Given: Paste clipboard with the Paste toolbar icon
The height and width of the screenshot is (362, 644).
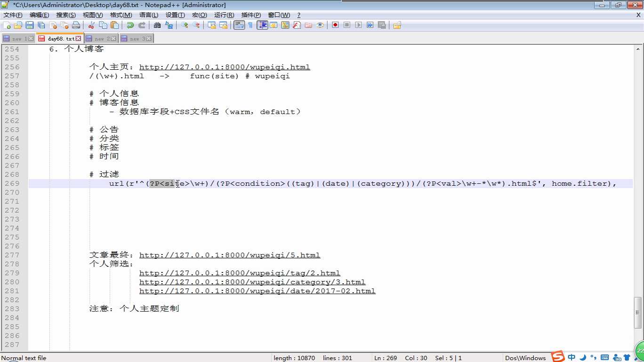Looking at the screenshot, I should [114, 25].
